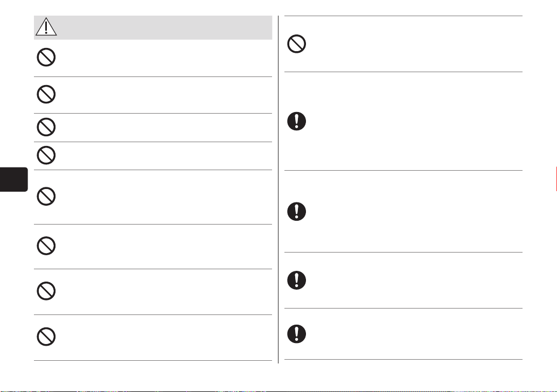Click the red marker on right page edge

556,179
